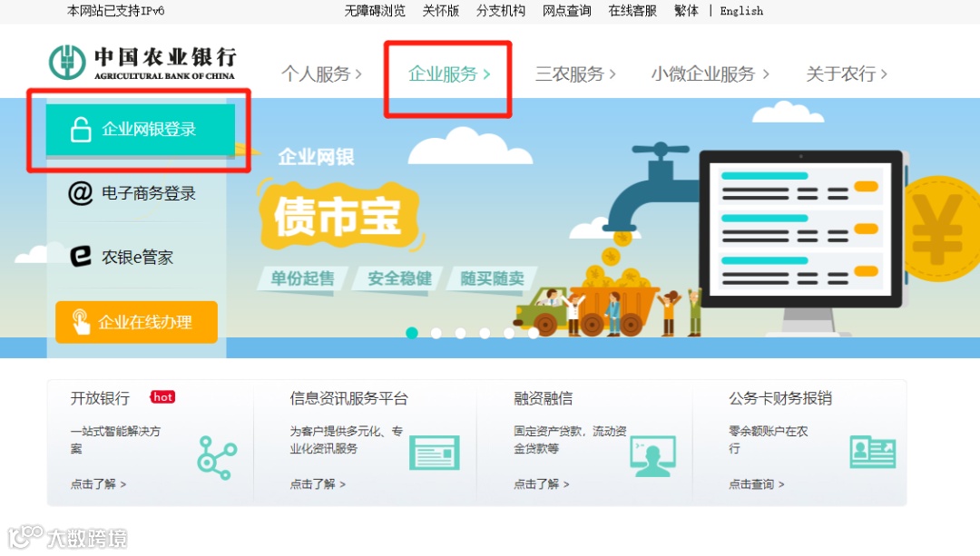Click 点击查询 under 公务卡财务报销
The width and height of the screenshot is (980, 556).
[x=756, y=484]
